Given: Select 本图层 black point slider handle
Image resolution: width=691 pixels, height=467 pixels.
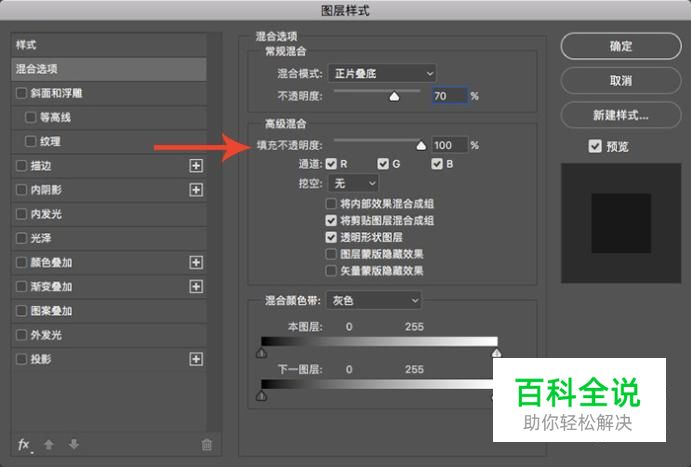Looking at the screenshot, I should pyautogui.click(x=261, y=353).
